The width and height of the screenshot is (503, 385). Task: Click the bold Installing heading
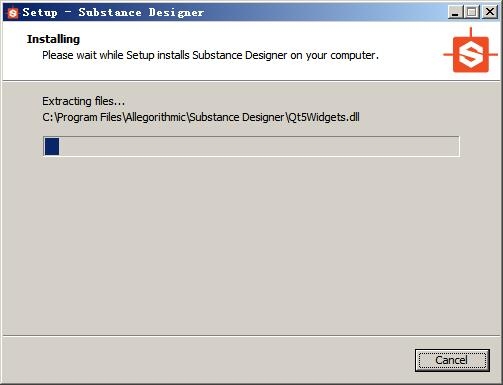(53, 39)
